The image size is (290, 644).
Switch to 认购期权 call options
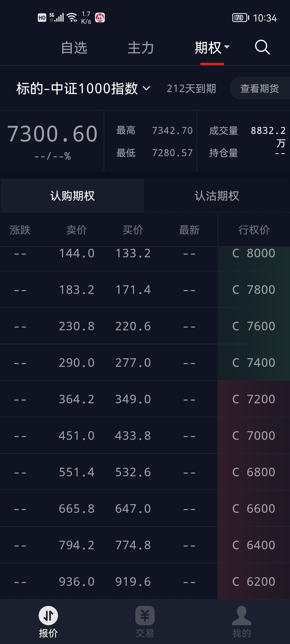[x=73, y=196]
